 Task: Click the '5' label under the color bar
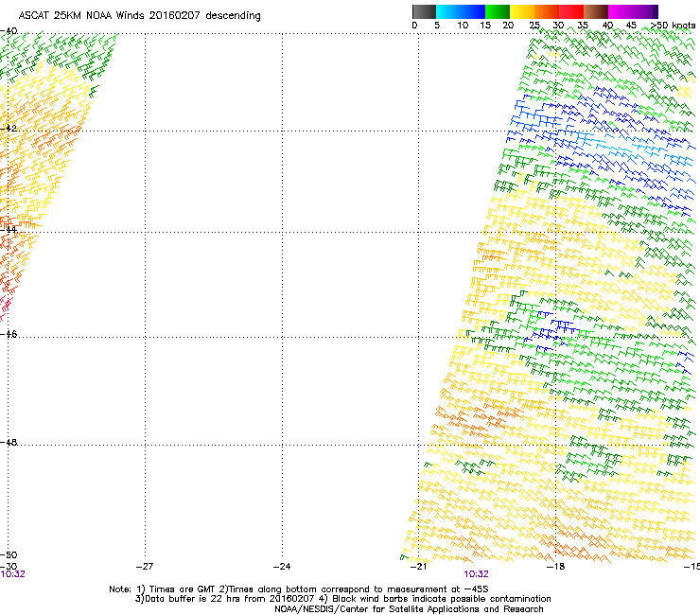click(x=437, y=26)
